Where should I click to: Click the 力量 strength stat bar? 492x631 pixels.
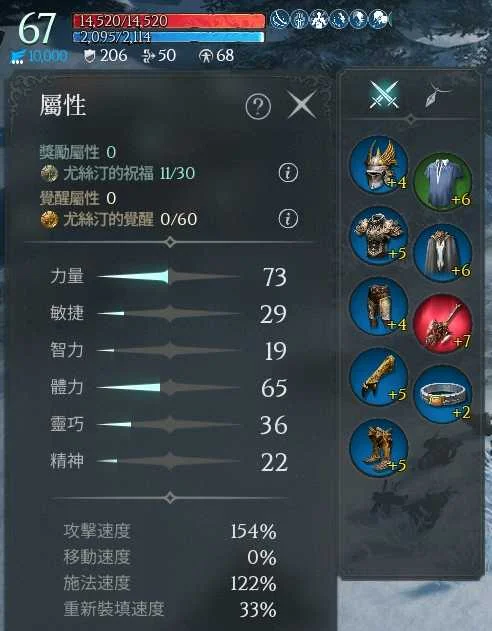[168, 277]
